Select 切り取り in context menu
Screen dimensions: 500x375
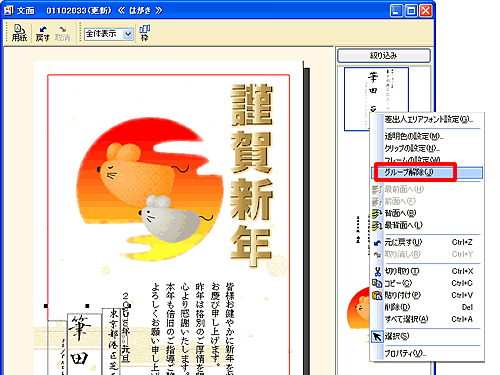427,271
